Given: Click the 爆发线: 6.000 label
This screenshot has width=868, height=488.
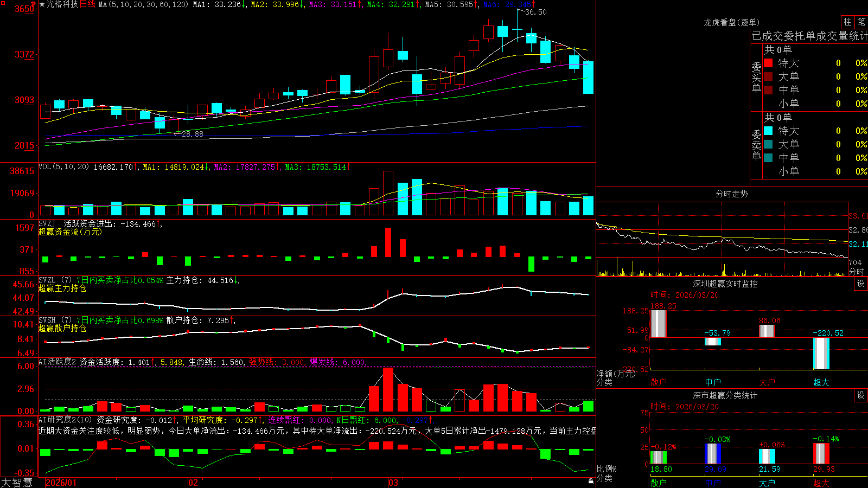Looking at the screenshot, I should click(338, 362).
